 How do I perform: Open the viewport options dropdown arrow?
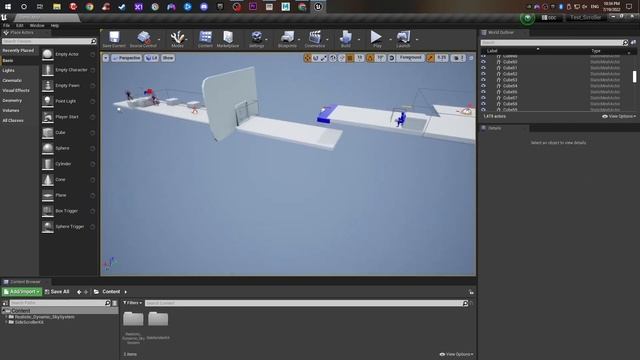click(106, 58)
